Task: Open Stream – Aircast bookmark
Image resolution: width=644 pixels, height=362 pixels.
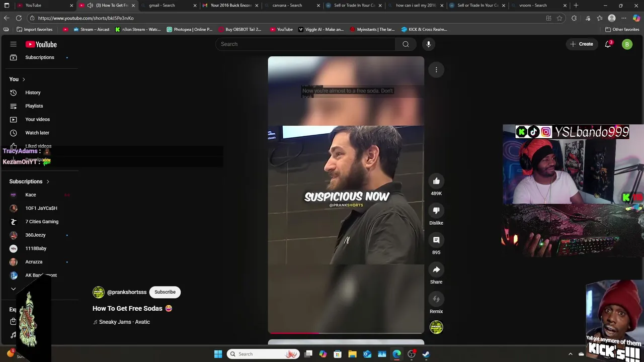Action: 92,29
